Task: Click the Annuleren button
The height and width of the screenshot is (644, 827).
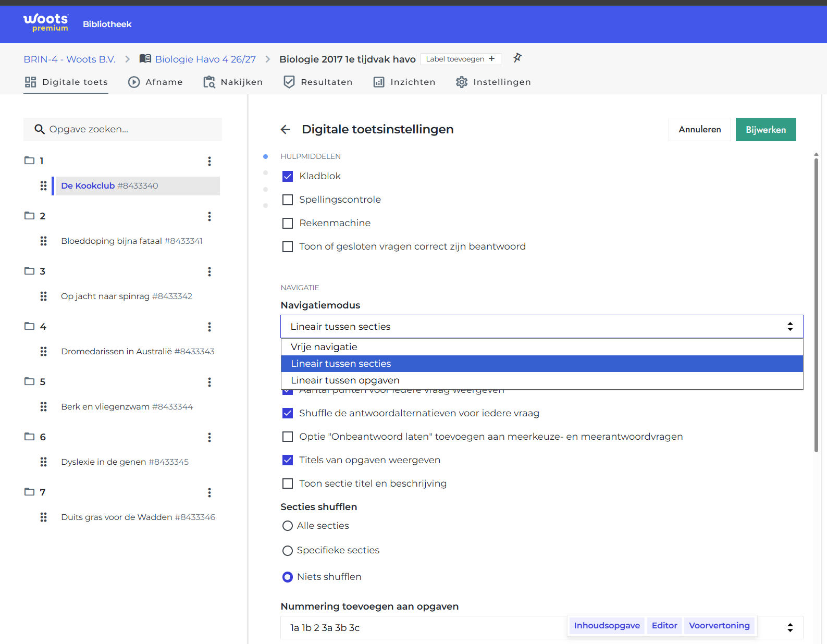Action: [x=700, y=129]
